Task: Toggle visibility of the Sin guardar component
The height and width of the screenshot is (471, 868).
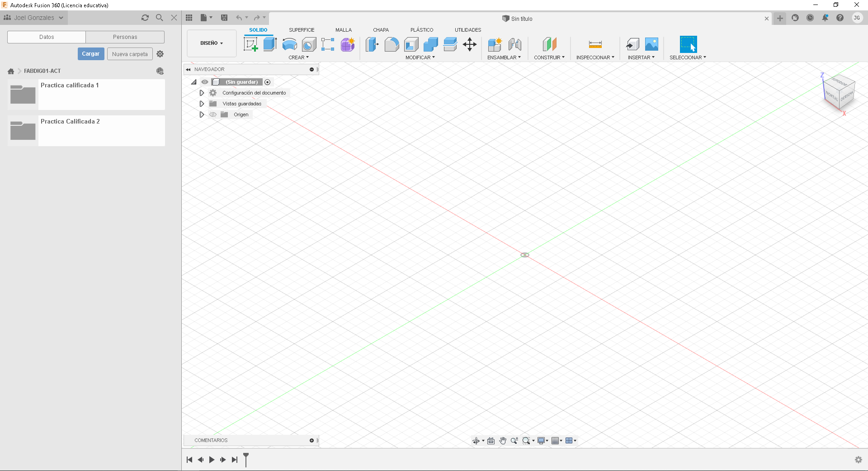Action: [x=205, y=82]
